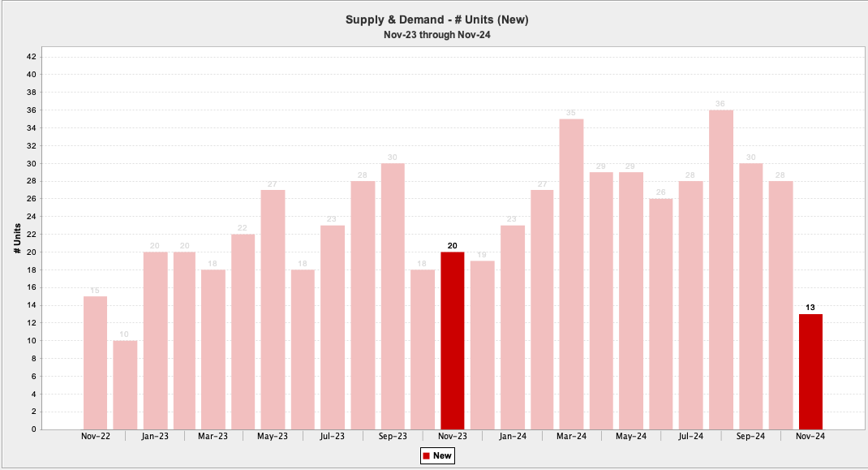868x470 pixels.
Task: Click the 42 value on y-axis
Action: click(32, 57)
